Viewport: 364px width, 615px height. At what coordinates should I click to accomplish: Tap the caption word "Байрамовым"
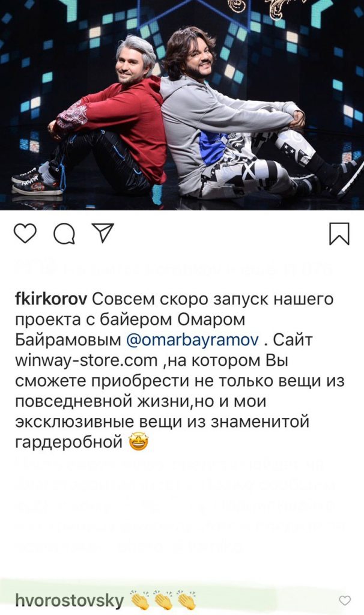(x=68, y=341)
